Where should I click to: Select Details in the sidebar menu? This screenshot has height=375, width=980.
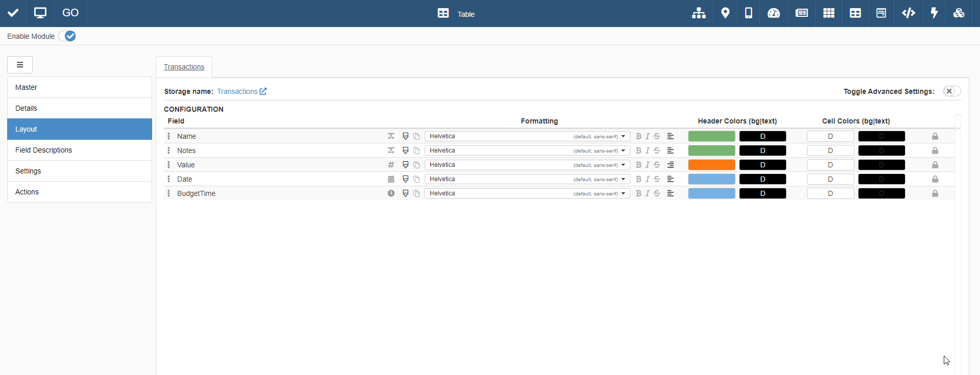pyautogui.click(x=80, y=108)
